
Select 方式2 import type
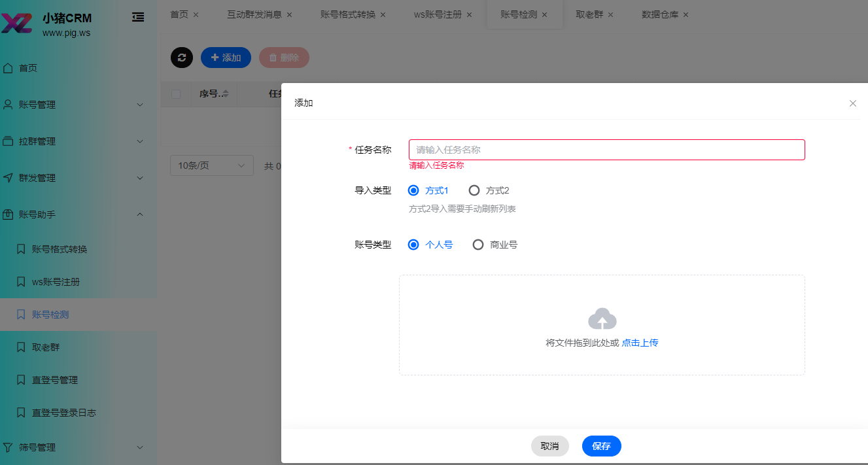(x=489, y=190)
